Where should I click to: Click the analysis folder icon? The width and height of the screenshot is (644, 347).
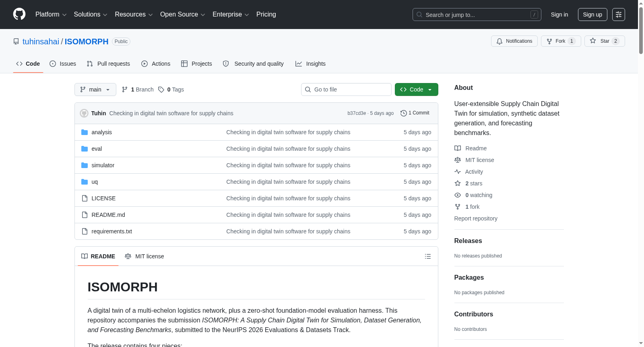pos(85,132)
